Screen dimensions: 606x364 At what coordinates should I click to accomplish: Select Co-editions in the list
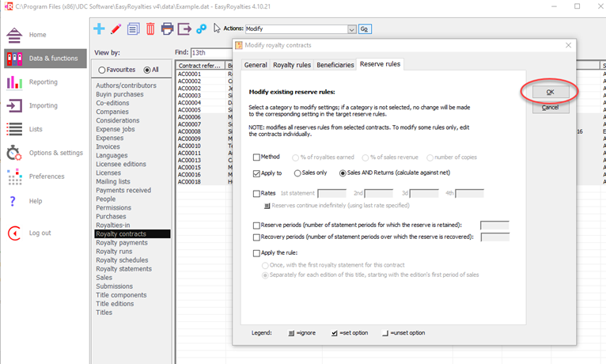(112, 103)
